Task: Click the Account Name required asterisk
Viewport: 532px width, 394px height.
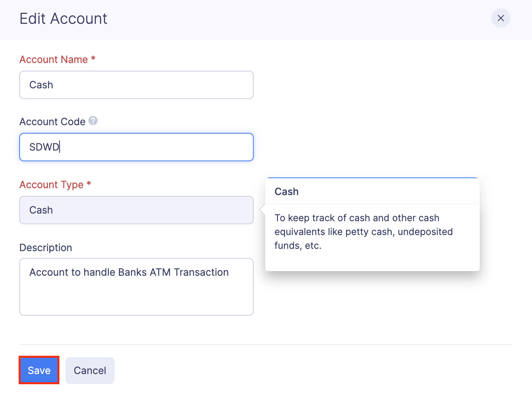Action: [93, 59]
